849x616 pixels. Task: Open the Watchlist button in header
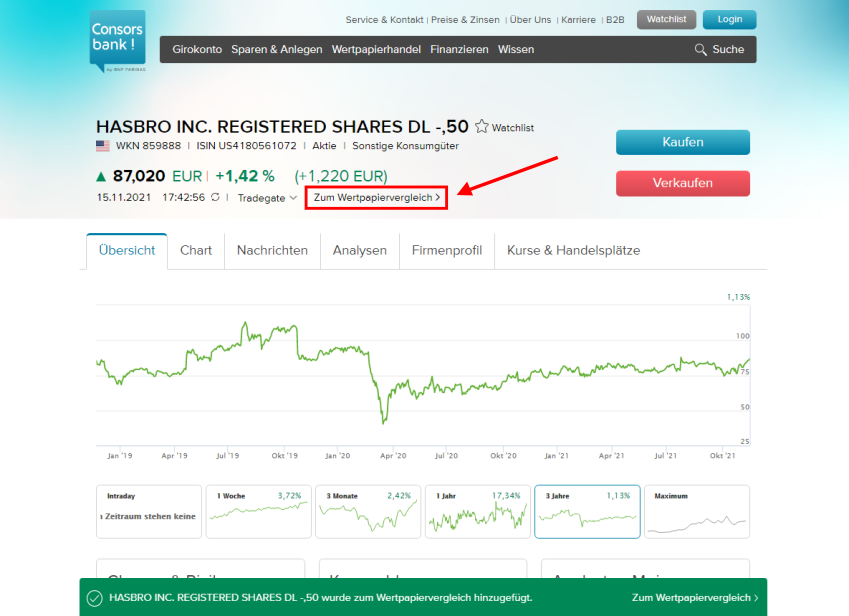667,19
